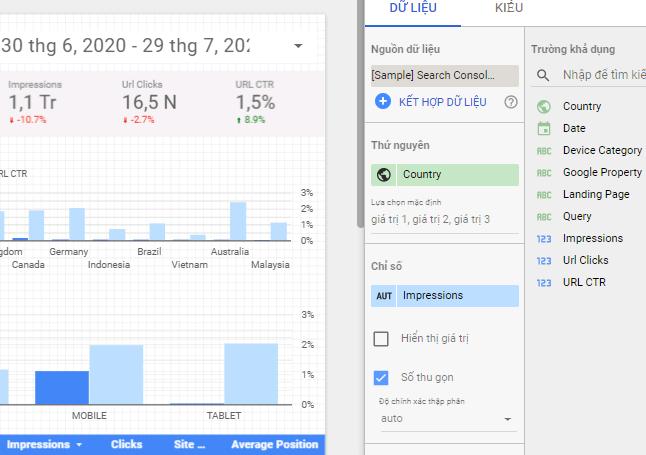Click the 123 icon beside URL CTR

point(544,283)
